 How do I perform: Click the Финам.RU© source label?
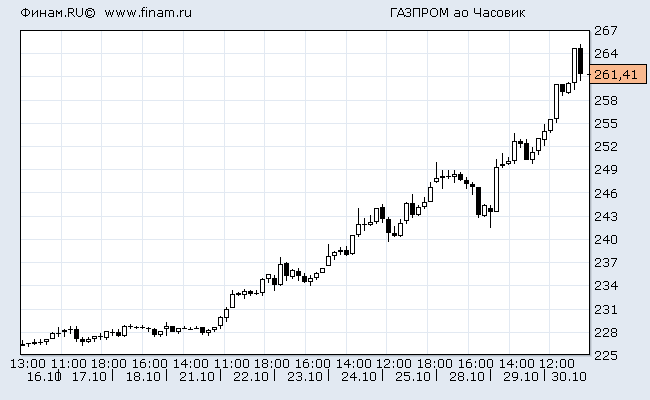[x=58, y=13]
